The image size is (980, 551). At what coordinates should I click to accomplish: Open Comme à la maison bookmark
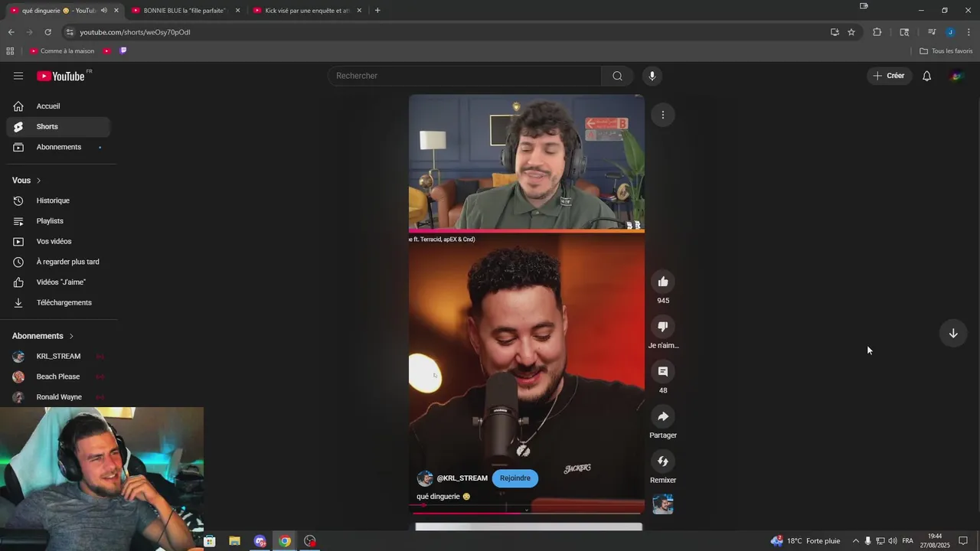[x=62, y=51]
